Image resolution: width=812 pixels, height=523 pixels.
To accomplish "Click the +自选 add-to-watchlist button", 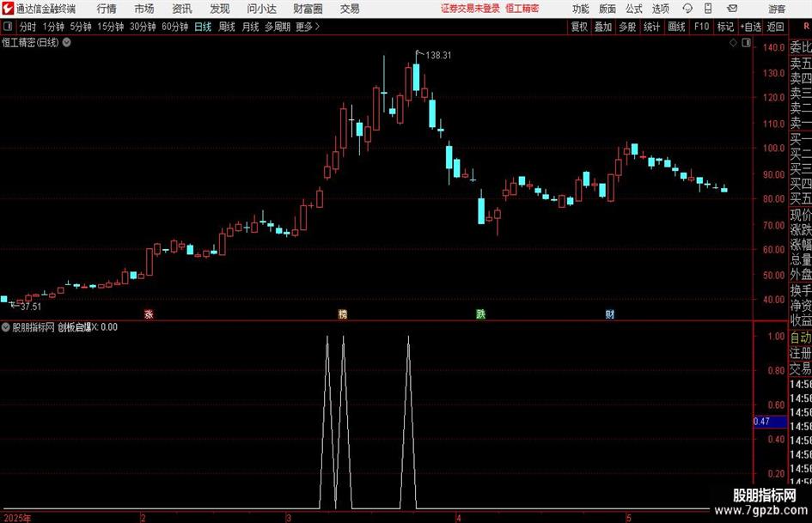I will (x=750, y=27).
